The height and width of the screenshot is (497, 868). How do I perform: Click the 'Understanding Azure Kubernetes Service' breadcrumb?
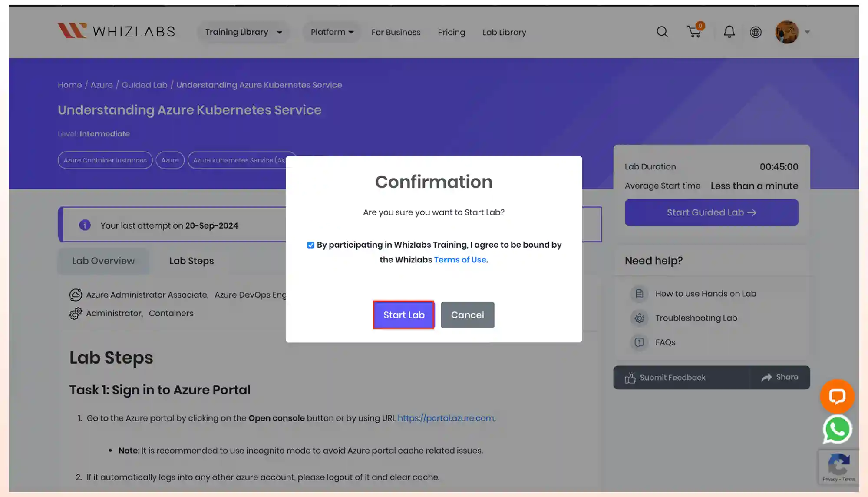(x=259, y=85)
